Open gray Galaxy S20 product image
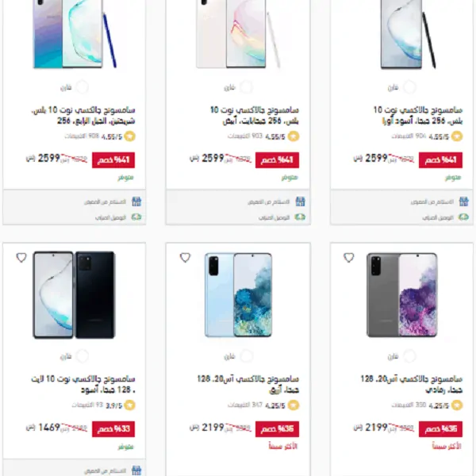 (x=401, y=295)
